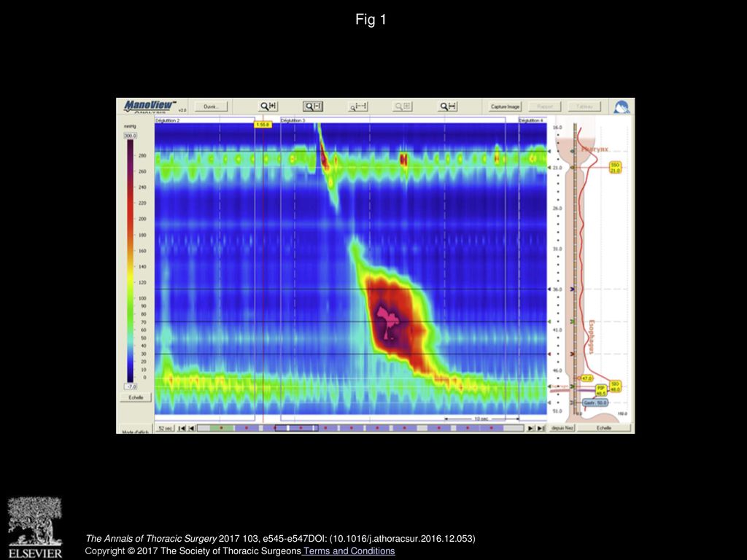The width and height of the screenshot is (747, 560).
Task: Click the Mode d'affichage button
Action: coord(135,431)
